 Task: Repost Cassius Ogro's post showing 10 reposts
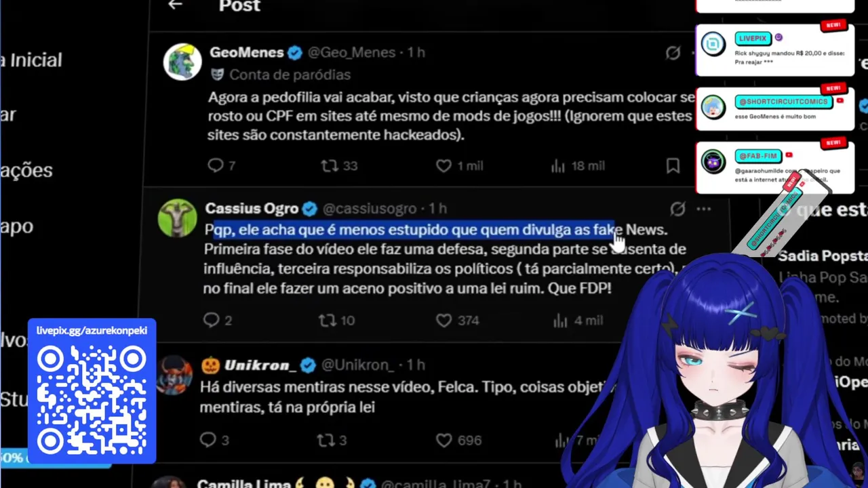337,320
